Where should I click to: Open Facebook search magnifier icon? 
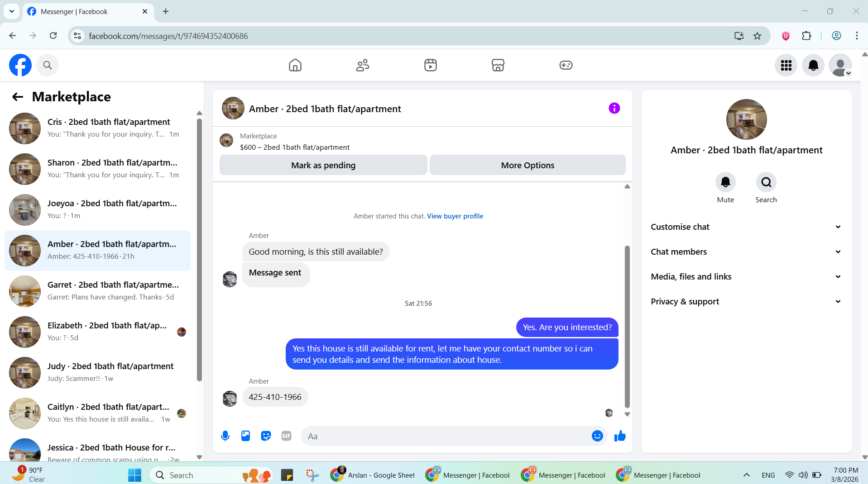pyautogui.click(x=48, y=65)
